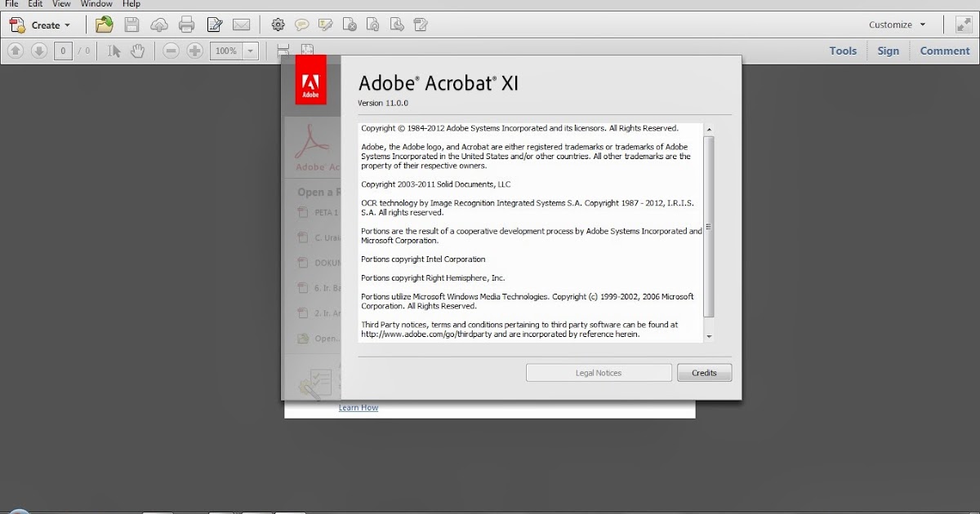
Task: Open the File menu
Action: 11,4
